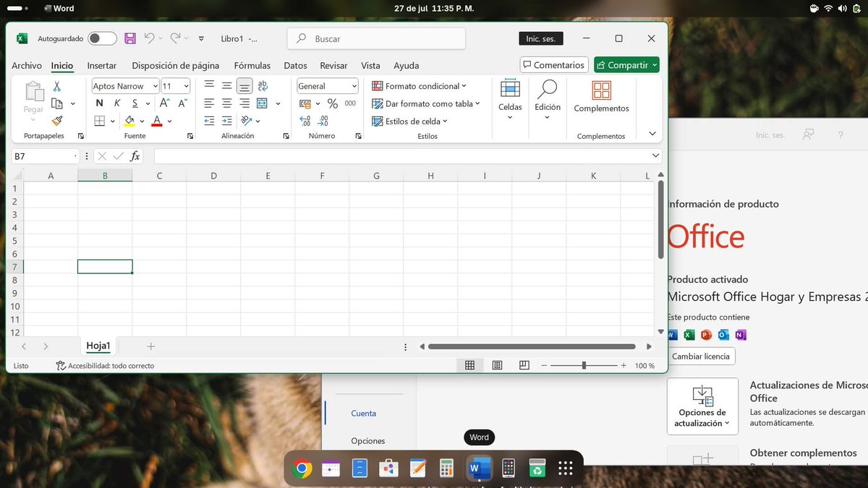The width and height of the screenshot is (868, 488).
Task: Toggle bold N formatting
Action: click(x=99, y=103)
